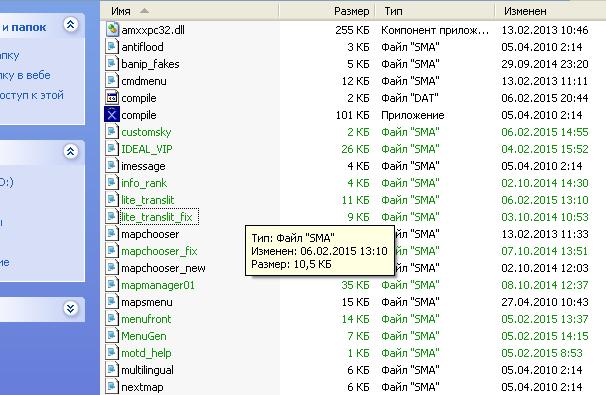Select the banip_fakes file icon
This screenshot has width=606, height=395.
[x=112, y=64]
